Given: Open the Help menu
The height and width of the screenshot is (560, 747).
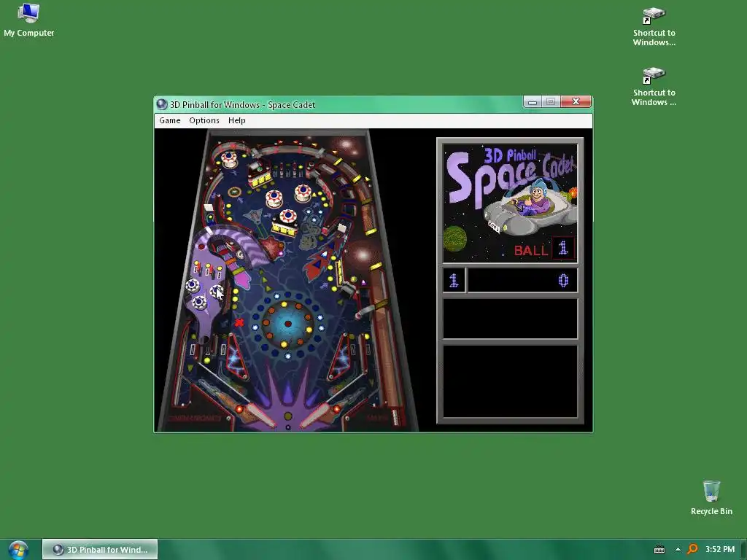Looking at the screenshot, I should click(237, 120).
